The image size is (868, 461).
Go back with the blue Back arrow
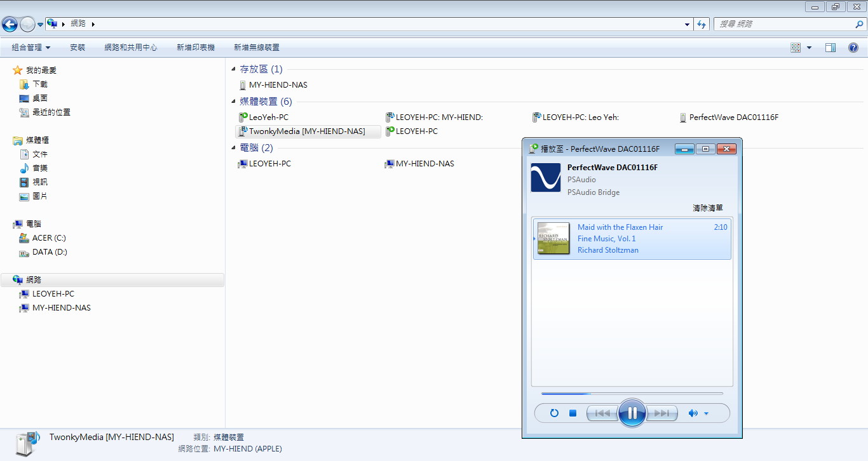(10, 24)
